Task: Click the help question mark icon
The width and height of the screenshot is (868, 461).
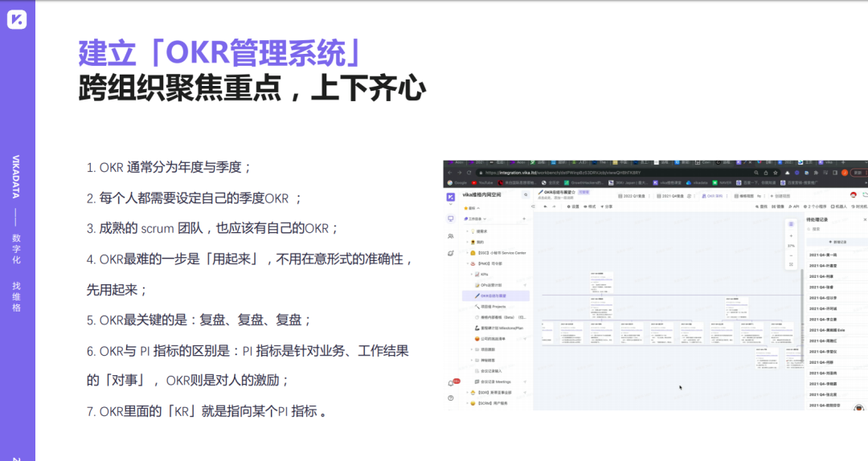Action: point(451,398)
